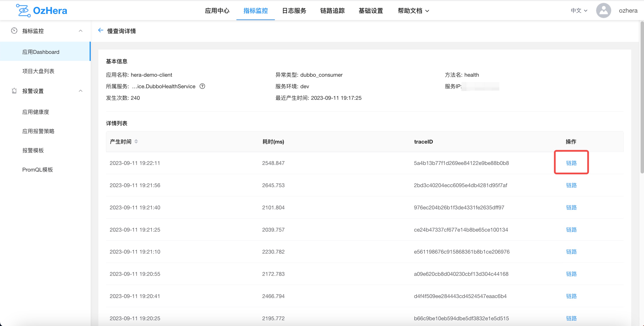Click trace ID e561198676c915868361b8b1ce206976
Viewport: 644px width, 326px height.
[462, 252]
